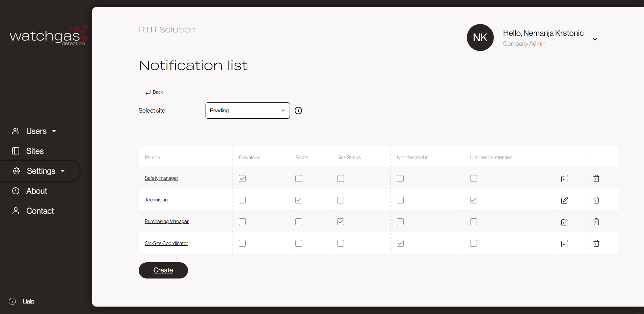Viewport: 644px width, 314px height.
Task: Select Contact in the sidebar
Action: (40, 211)
